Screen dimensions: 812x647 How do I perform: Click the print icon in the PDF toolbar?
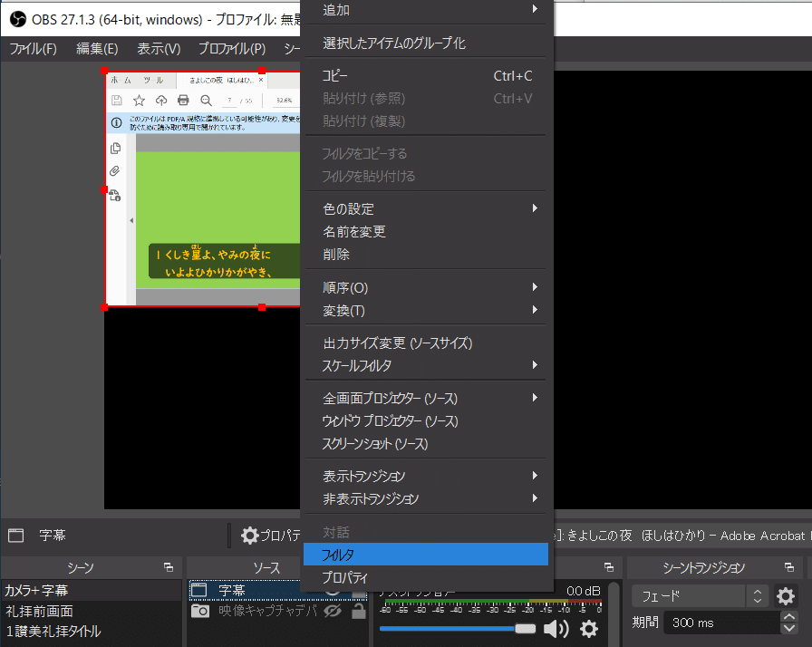click(182, 100)
